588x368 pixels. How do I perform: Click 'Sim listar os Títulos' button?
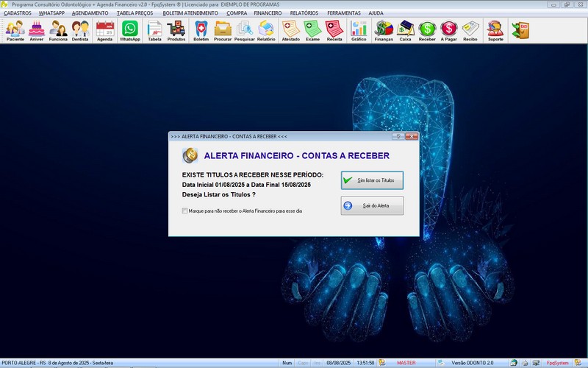tap(373, 180)
